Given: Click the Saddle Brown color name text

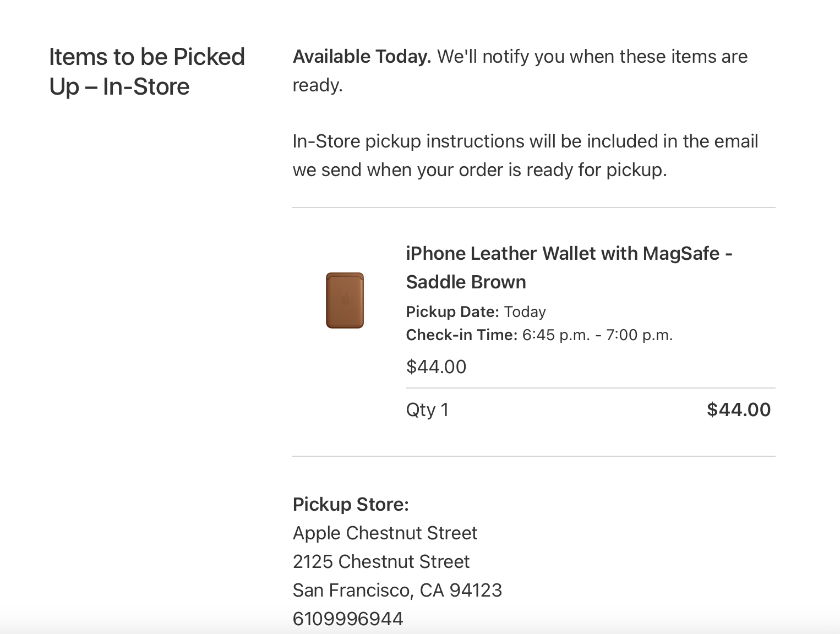Looking at the screenshot, I should [466, 282].
